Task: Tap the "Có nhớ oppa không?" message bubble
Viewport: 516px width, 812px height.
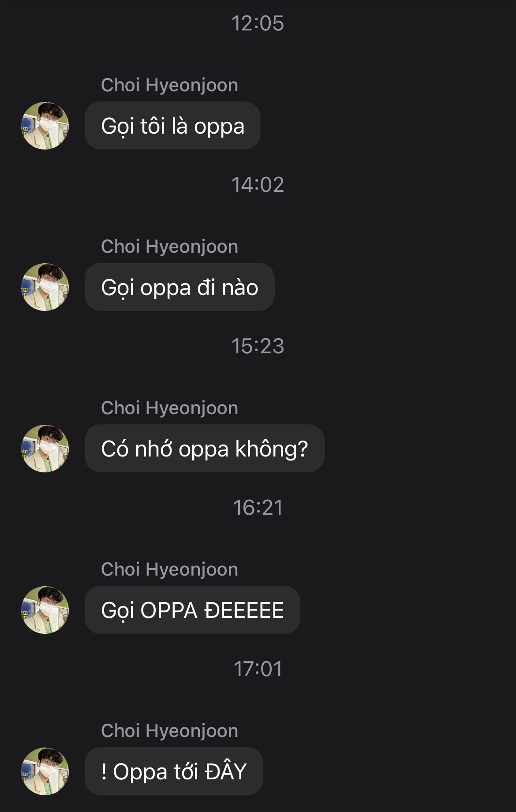Action: point(204,449)
